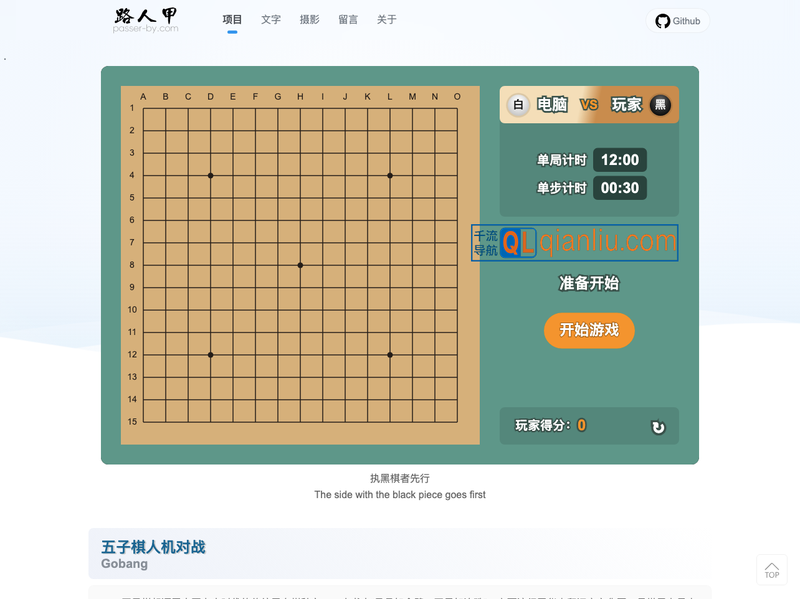The height and width of the screenshot is (599, 800).
Task: Click the Github octocat icon
Action: tap(661, 20)
